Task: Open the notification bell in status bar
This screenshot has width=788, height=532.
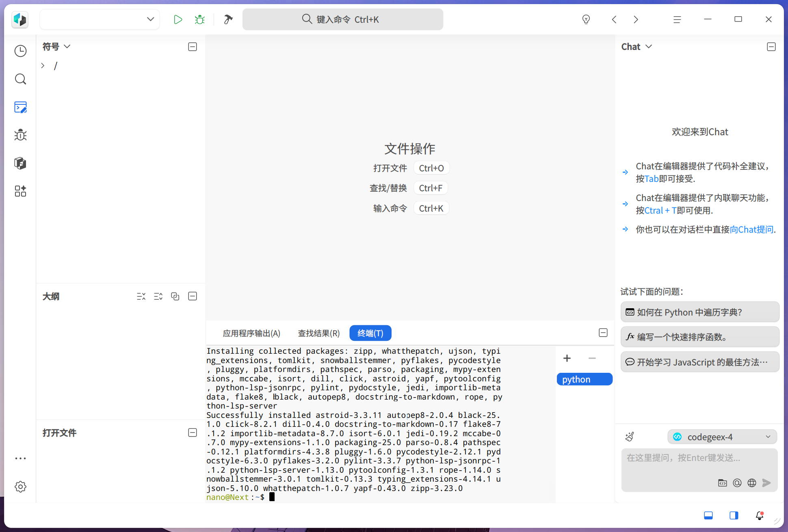Action: tap(759, 516)
